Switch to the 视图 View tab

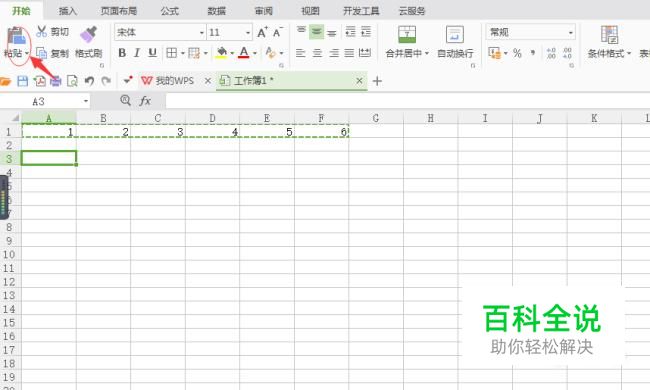tap(310, 11)
